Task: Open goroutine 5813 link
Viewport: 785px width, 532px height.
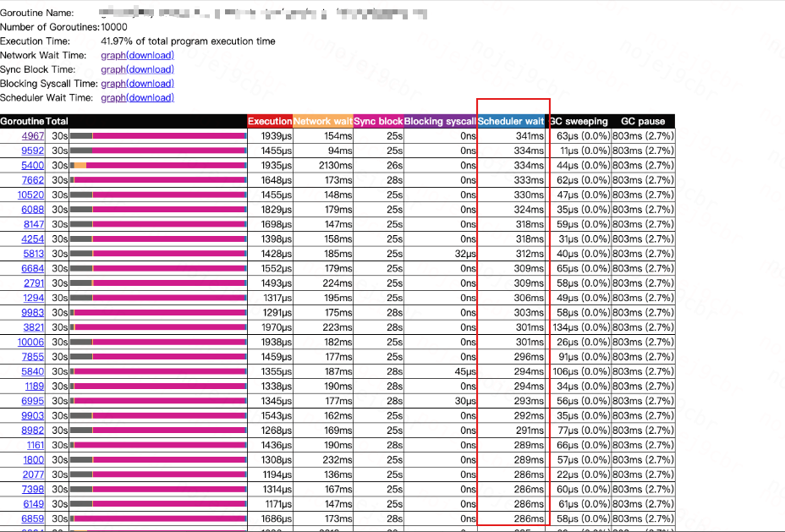Action: click(x=34, y=254)
